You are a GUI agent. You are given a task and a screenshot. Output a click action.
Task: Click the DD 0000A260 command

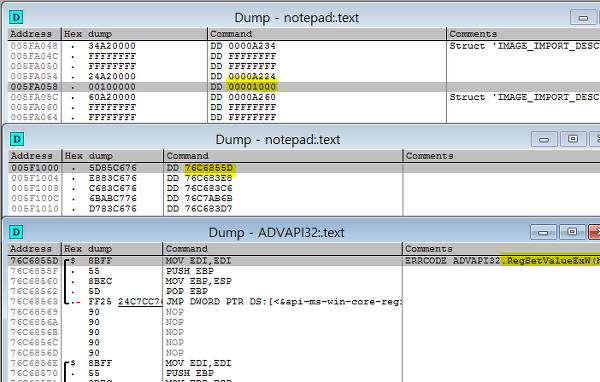[x=243, y=97]
